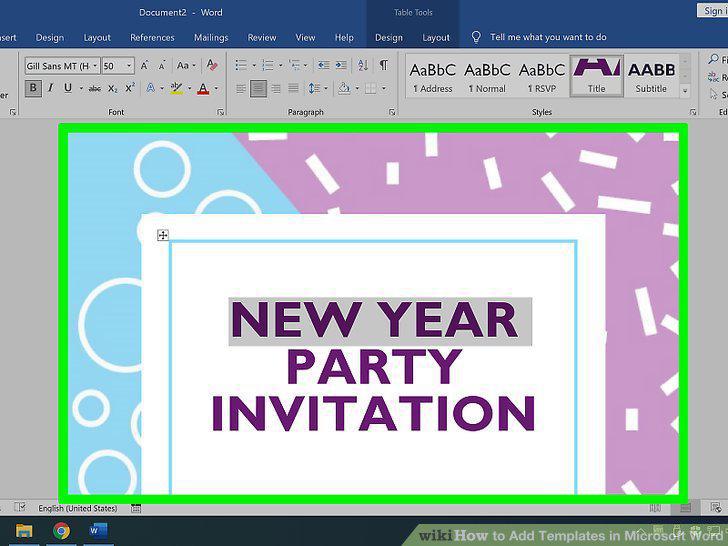The width and height of the screenshot is (728, 546).
Task: Apply text effects and typography
Action: point(150,88)
